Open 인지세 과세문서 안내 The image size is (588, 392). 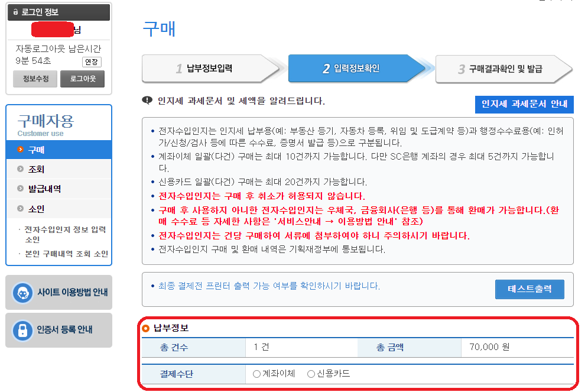524,105
